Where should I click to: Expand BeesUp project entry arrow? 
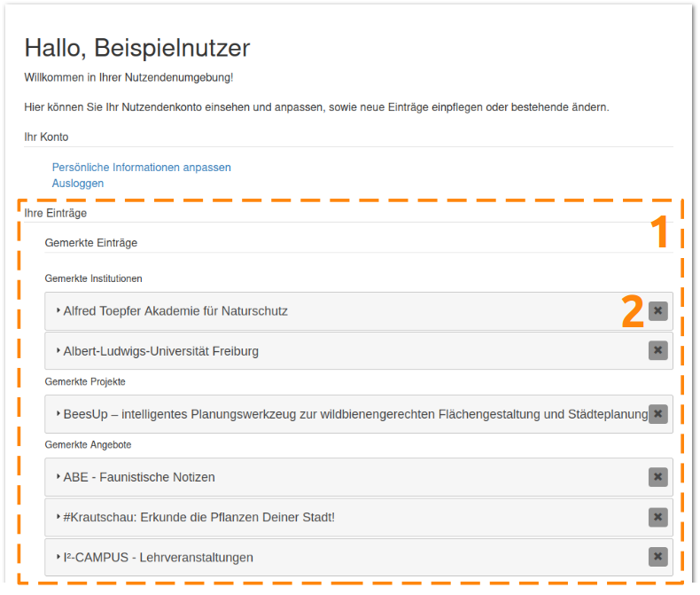[x=58, y=413]
